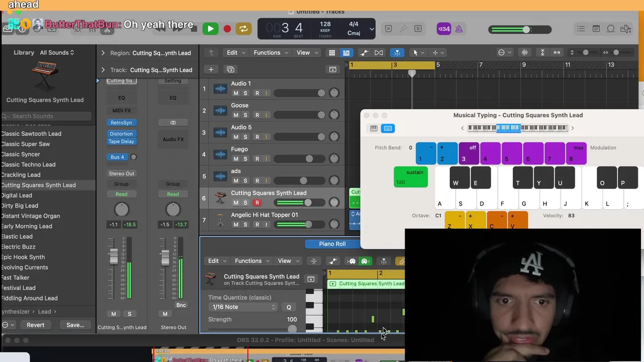
Task: Toggle the link icon in Piano Roll
Action: tap(401, 261)
